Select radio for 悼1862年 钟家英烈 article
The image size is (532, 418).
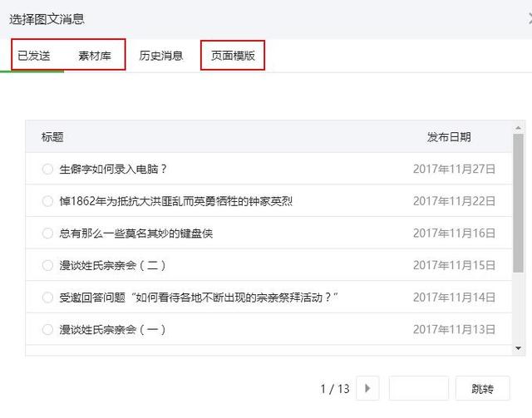point(47,201)
